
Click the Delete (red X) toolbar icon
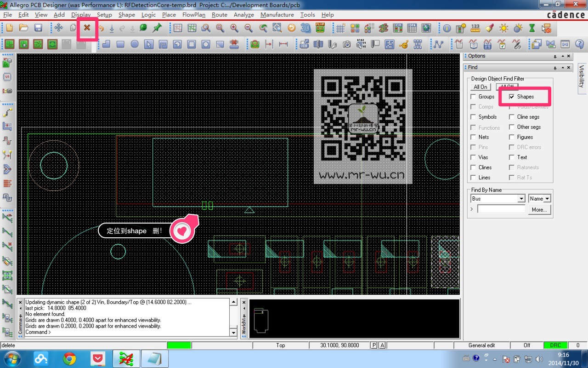(x=87, y=28)
